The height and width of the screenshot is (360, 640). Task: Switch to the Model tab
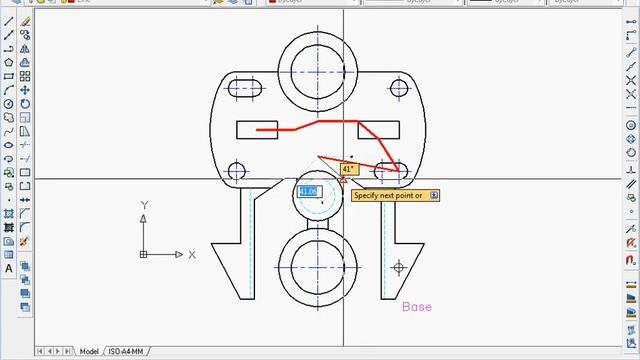[x=89, y=351]
